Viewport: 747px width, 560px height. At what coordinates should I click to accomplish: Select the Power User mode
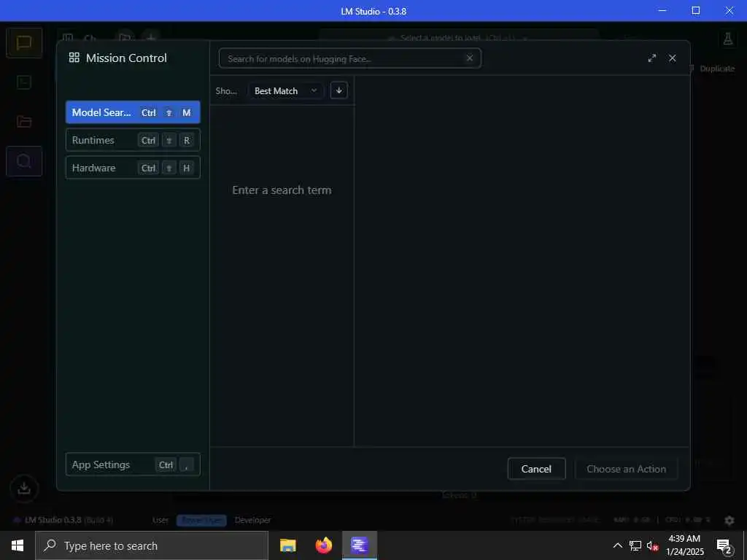201,520
